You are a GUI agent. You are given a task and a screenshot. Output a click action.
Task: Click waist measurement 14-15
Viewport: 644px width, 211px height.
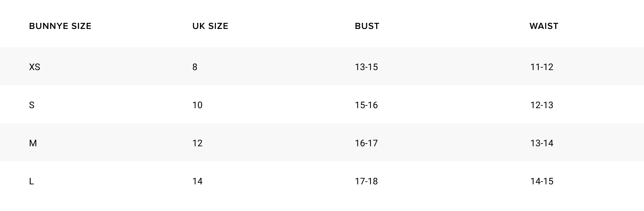(x=542, y=181)
